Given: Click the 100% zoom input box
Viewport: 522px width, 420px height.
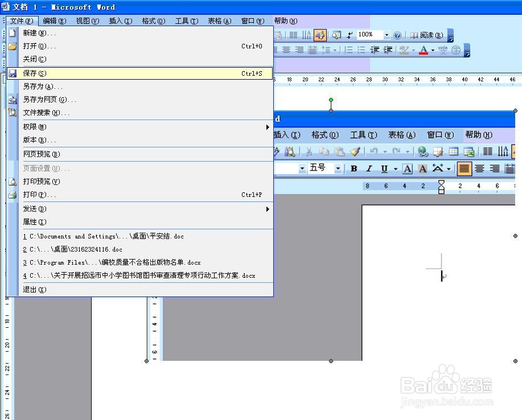Looking at the screenshot, I should click(x=370, y=35).
